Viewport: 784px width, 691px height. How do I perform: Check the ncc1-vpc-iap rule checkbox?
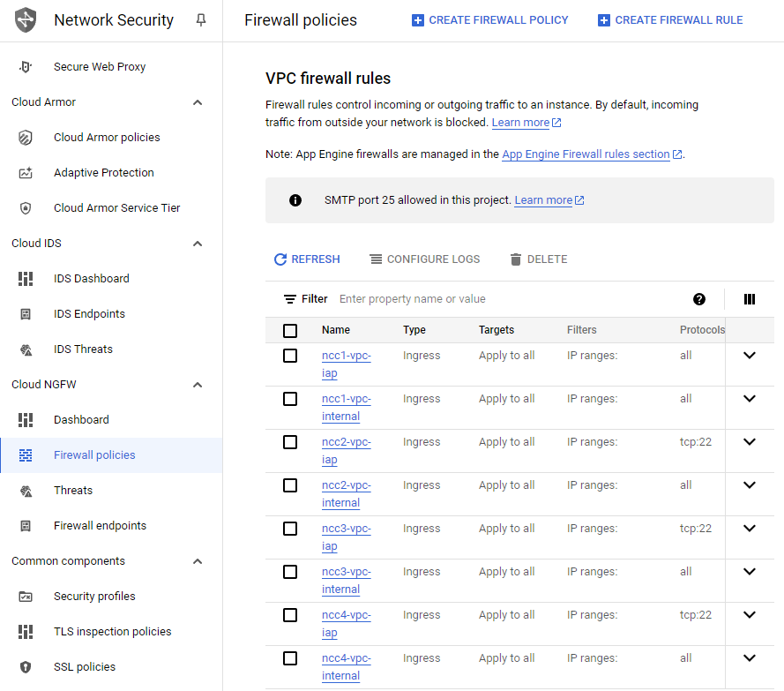click(x=290, y=356)
